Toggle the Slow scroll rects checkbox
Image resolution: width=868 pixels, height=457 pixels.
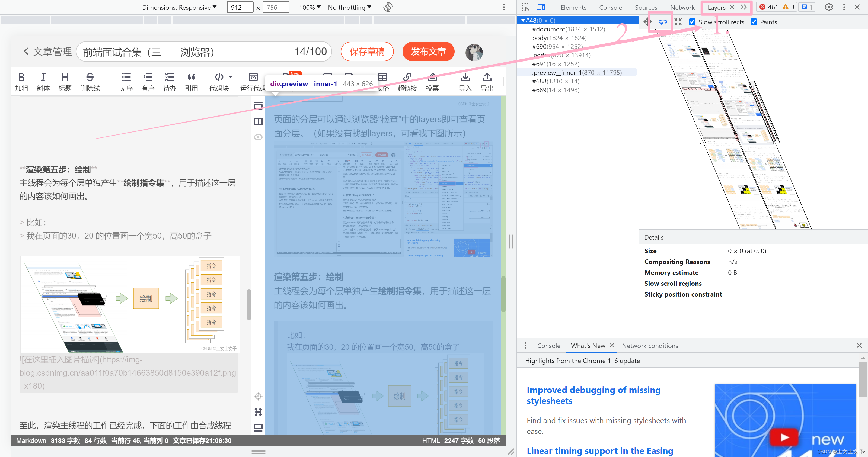click(692, 22)
